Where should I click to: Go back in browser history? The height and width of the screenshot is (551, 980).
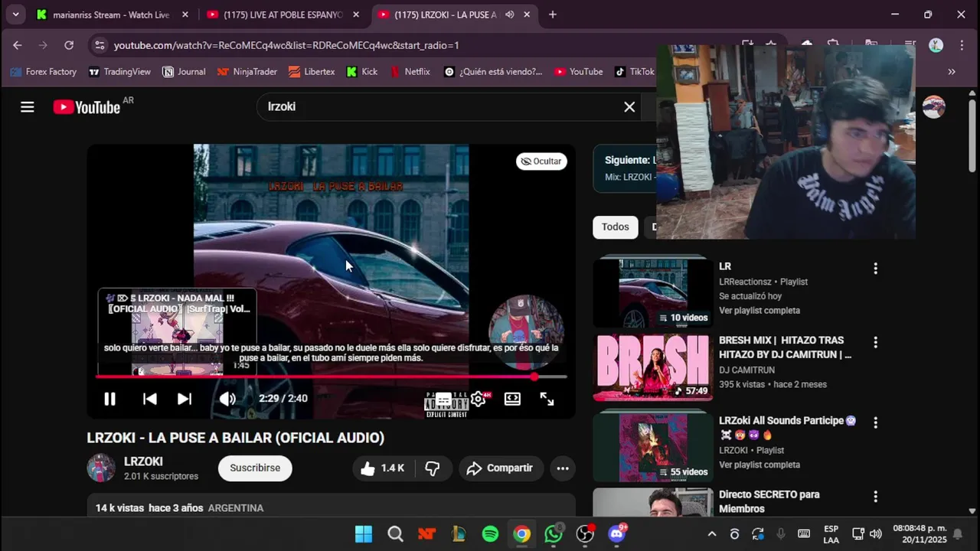tap(18, 45)
